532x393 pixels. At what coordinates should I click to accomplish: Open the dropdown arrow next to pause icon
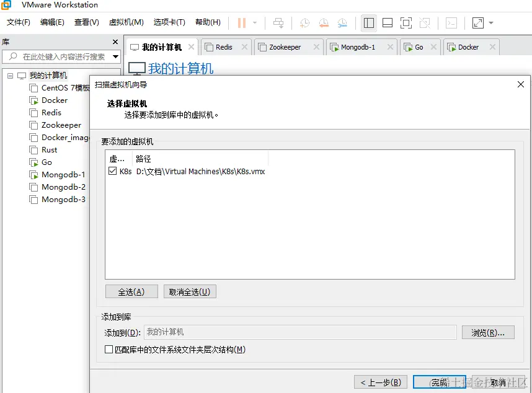click(255, 23)
